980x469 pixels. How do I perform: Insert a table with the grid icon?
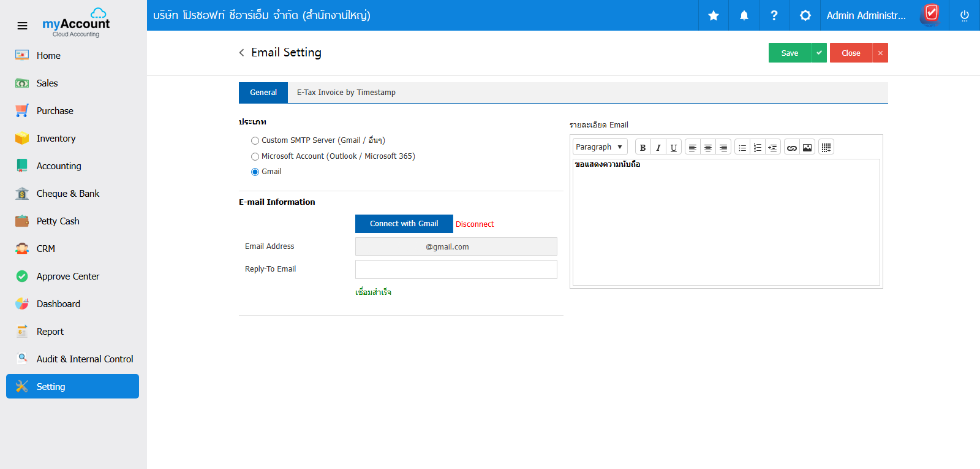[826, 148]
